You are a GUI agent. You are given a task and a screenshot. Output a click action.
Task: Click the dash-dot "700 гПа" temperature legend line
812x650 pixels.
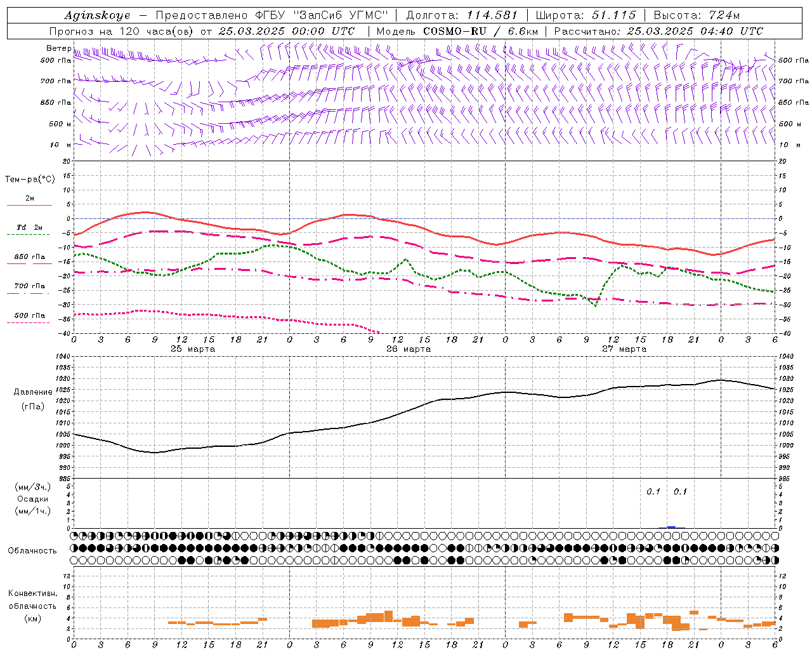tap(28, 293)
